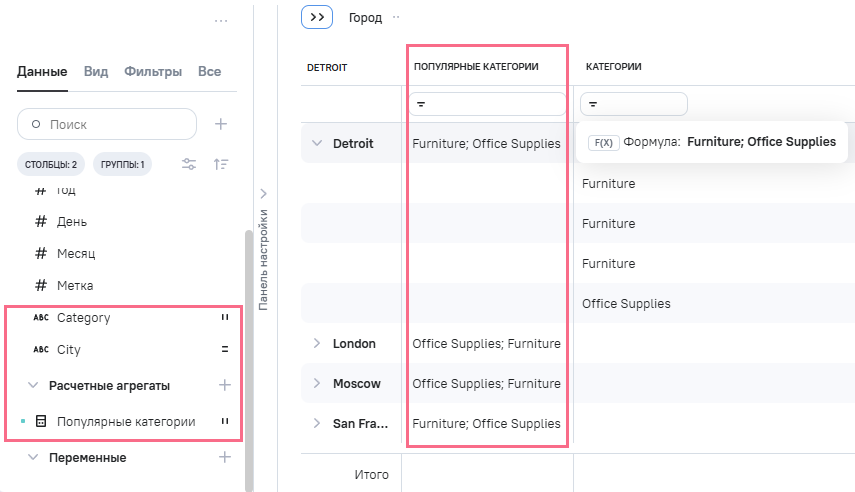This screenshot has width=855, height=492.
Task: Click the sort order icon in data panel
Action: click(x=221, y=164)
